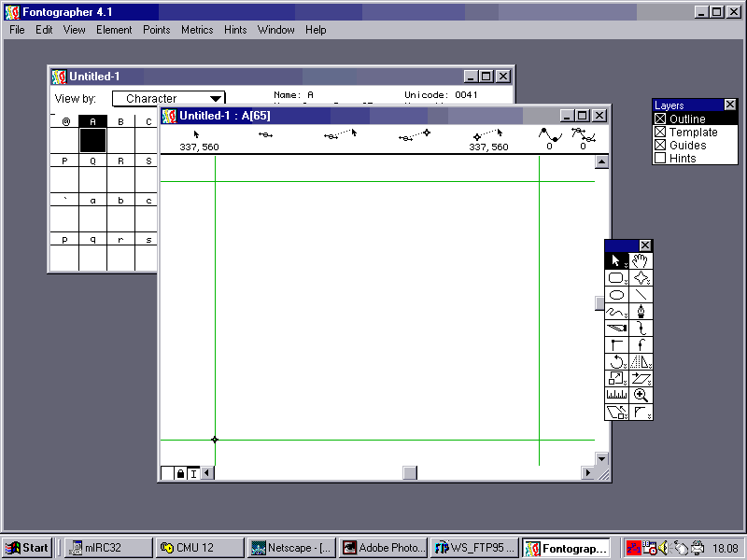
Task: Open the Metrics menu
Action: (197, 30)
